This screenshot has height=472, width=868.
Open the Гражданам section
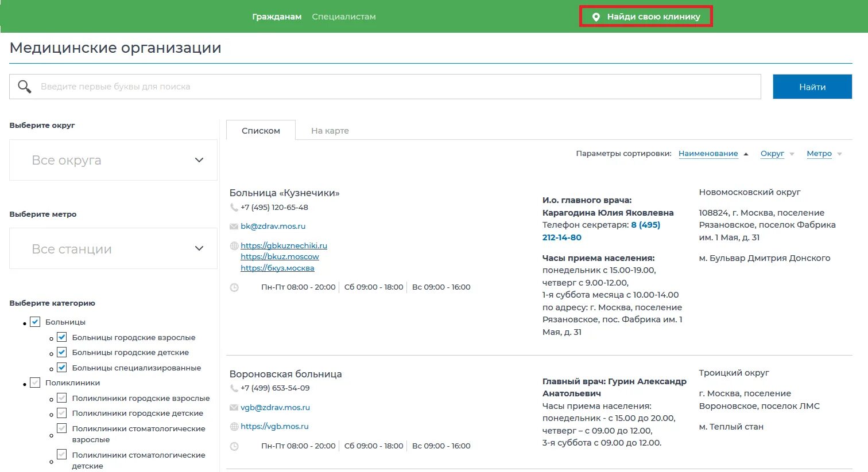[x=277, y=17]
